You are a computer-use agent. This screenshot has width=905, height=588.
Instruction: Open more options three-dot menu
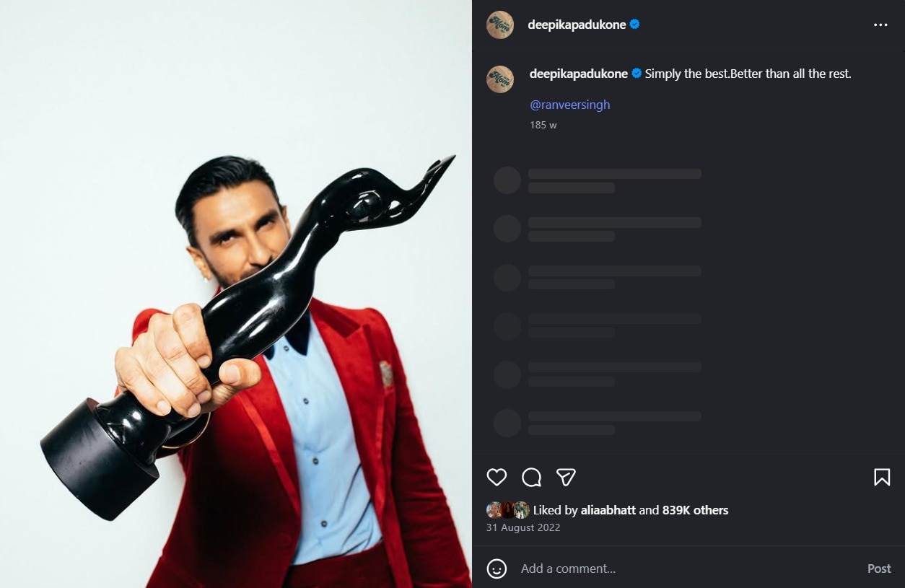coord(880,25)
